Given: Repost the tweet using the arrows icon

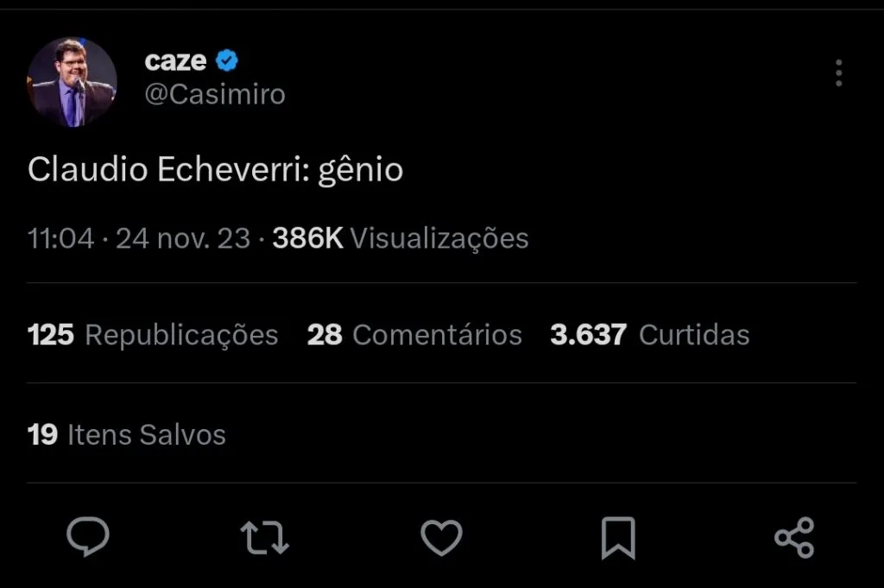Looking at the screenshot, I should 264,537.
